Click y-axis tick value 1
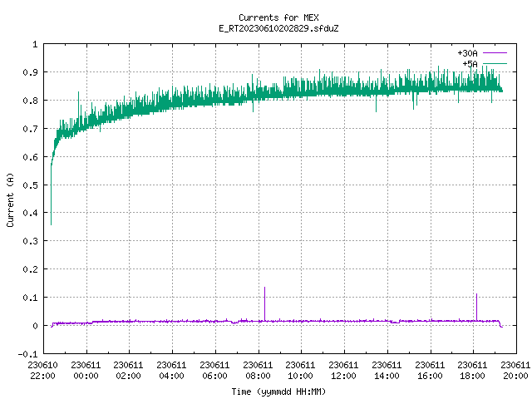Image resolution: width=532 pixels, height=399 pixels. (35, 44)
